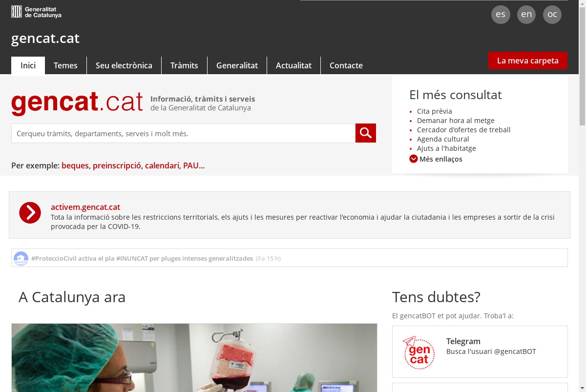
Task: Open Agenda cultural link
Action: tap(443, 139)
